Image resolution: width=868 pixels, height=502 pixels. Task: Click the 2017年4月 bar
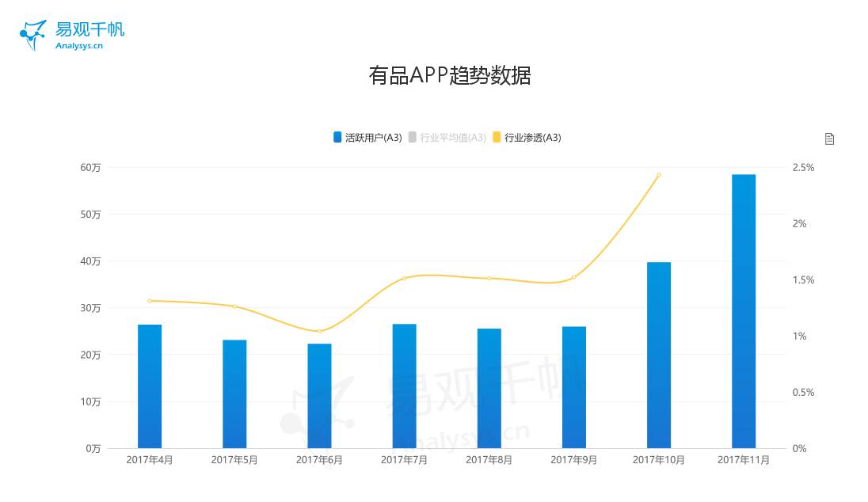point(150,386)
